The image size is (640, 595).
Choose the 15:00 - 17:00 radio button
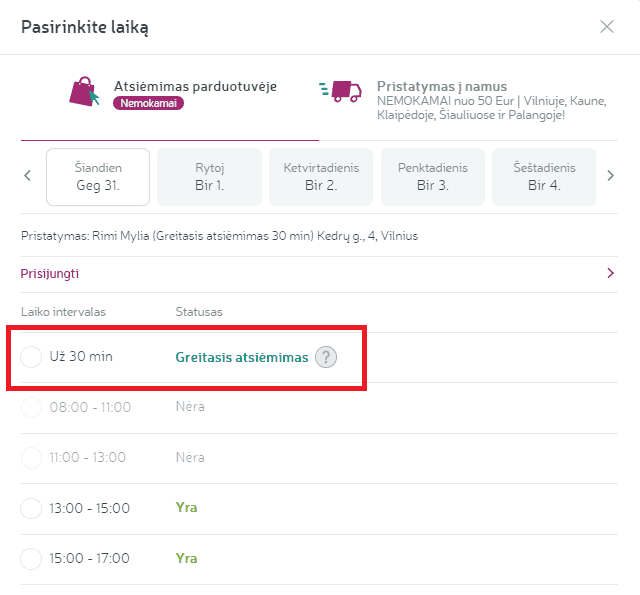pos(31,558)
